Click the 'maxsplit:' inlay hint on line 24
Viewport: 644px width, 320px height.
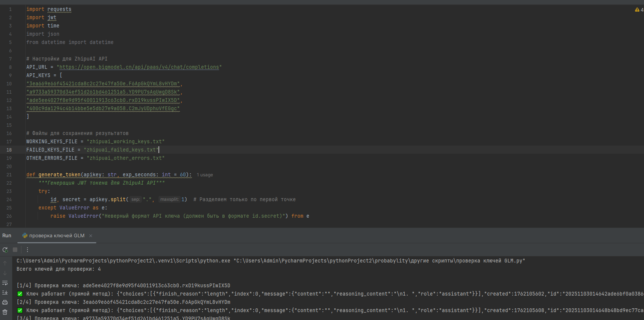tap(169, 200)
